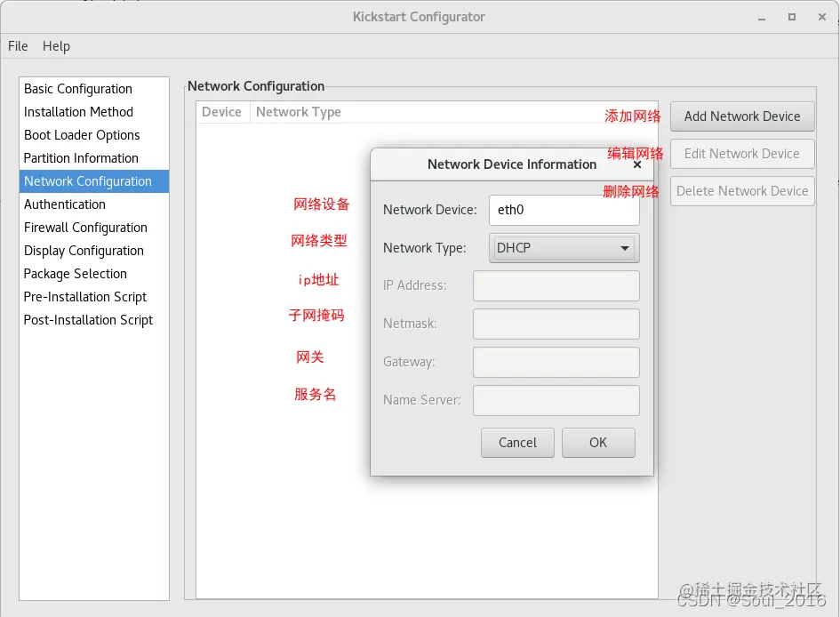Open the Help menu

click(56, 46)
